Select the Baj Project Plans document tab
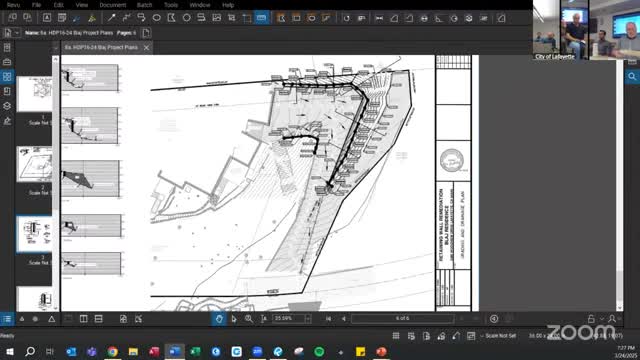Screen dimensions: 640x360 (101, 48)
